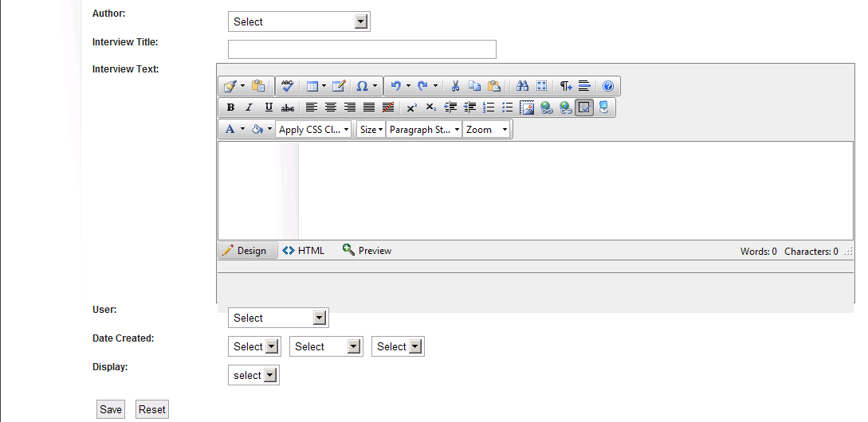
Task: Click the Reset button
Action: pyautogui.click(x=151, y=409)
